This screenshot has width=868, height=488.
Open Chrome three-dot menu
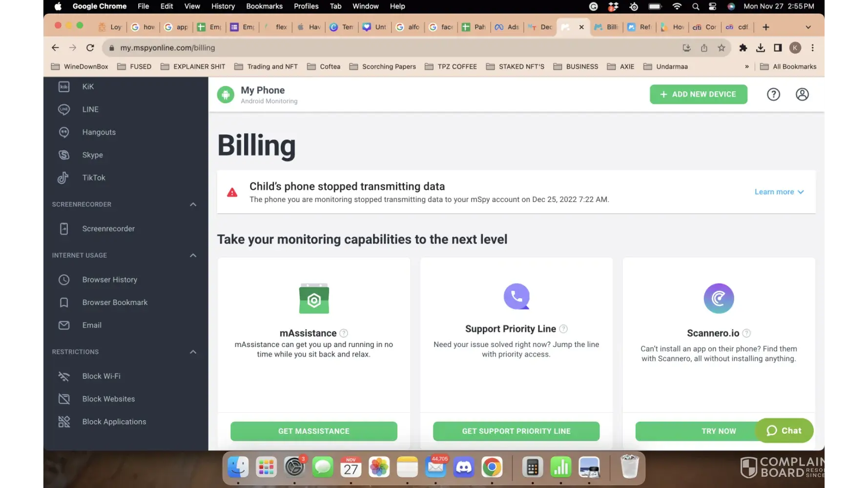(812, 48)
